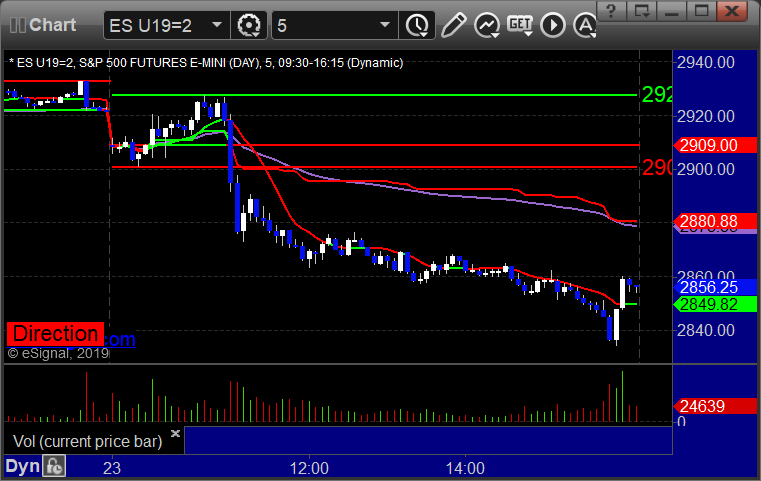Start bar replay play button
The height and width of the screenshot is (481, 761).
tap(553, 25)
